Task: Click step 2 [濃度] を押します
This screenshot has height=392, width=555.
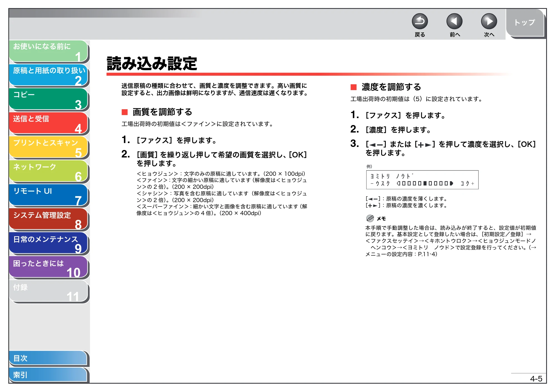Action: 391,129
